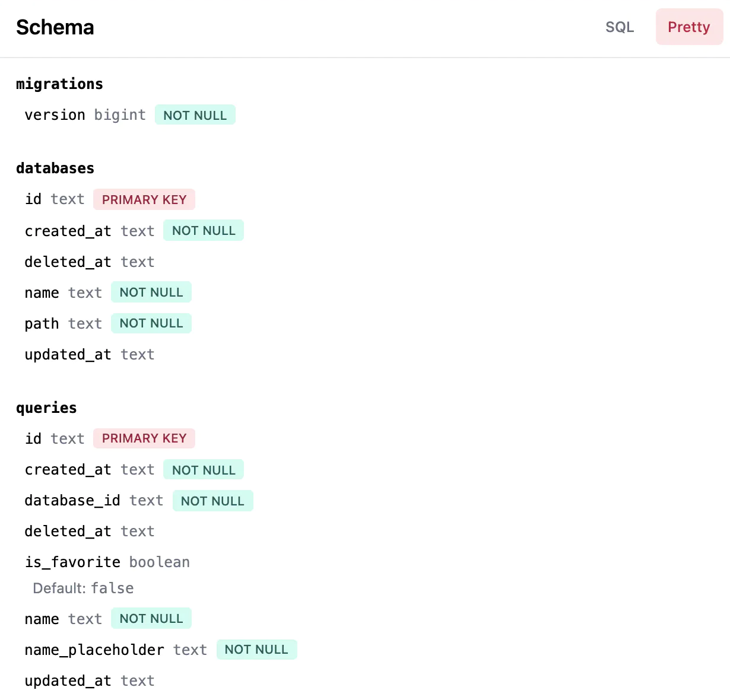Viewport: 730px width, 700px height.
Task: Click the id PRIMARY KEY badge in queries
Action: click(144, 438)
